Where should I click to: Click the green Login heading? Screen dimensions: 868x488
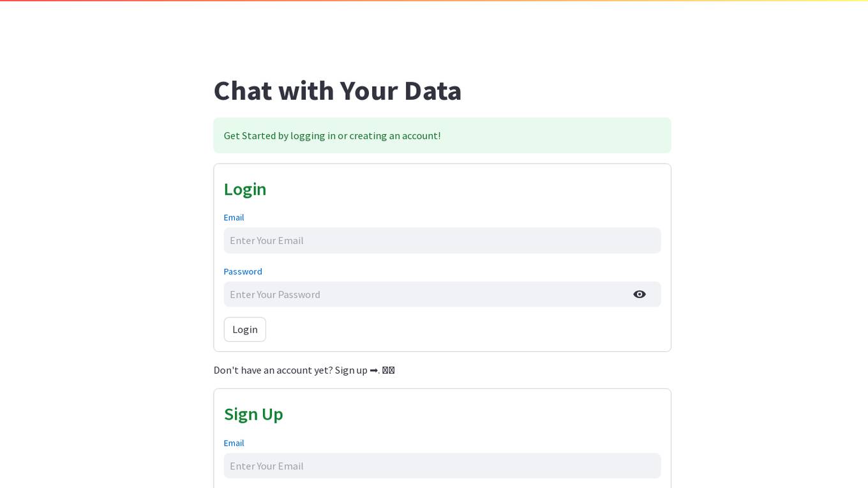(245, 189)
